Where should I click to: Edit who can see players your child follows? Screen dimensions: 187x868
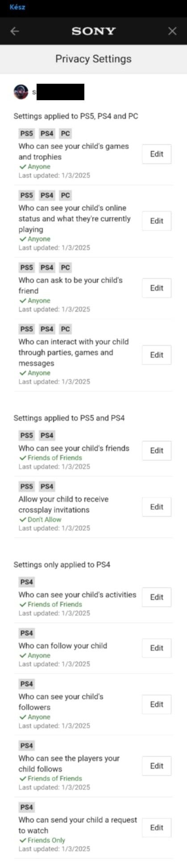click(x=157, y=766)
